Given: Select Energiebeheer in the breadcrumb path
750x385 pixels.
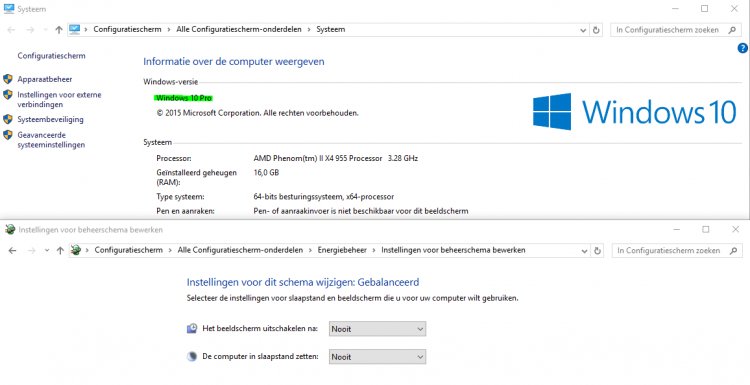Looking at the screenshot, I should pos(342,250).
